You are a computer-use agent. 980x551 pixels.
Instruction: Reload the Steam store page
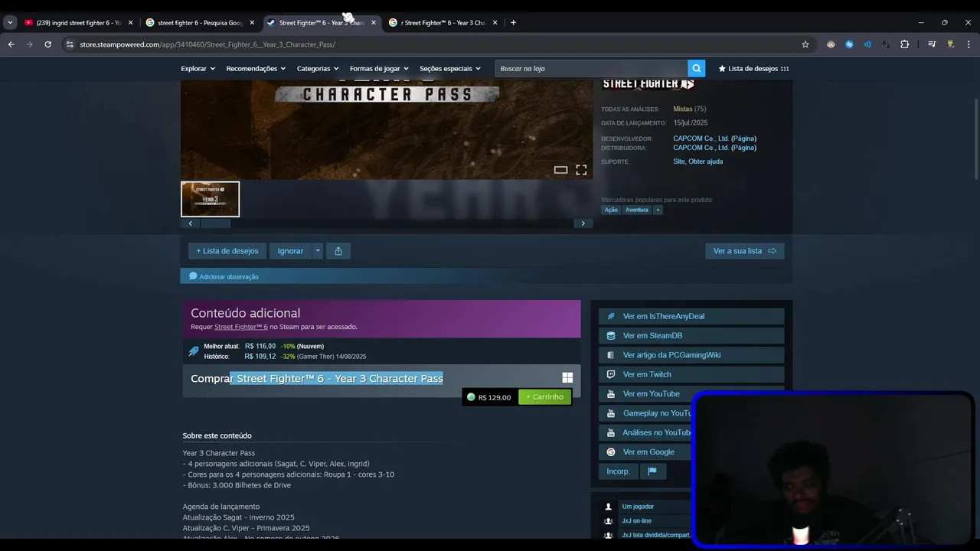(x=47, y=44)
